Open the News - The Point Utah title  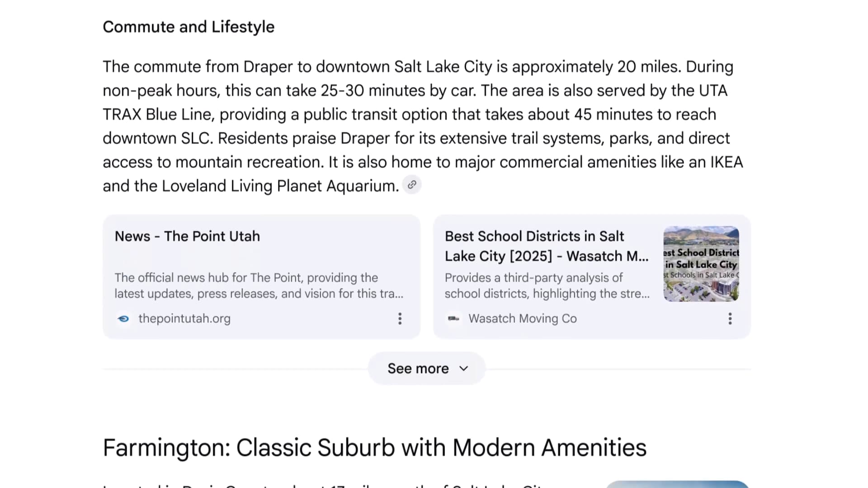187,236
